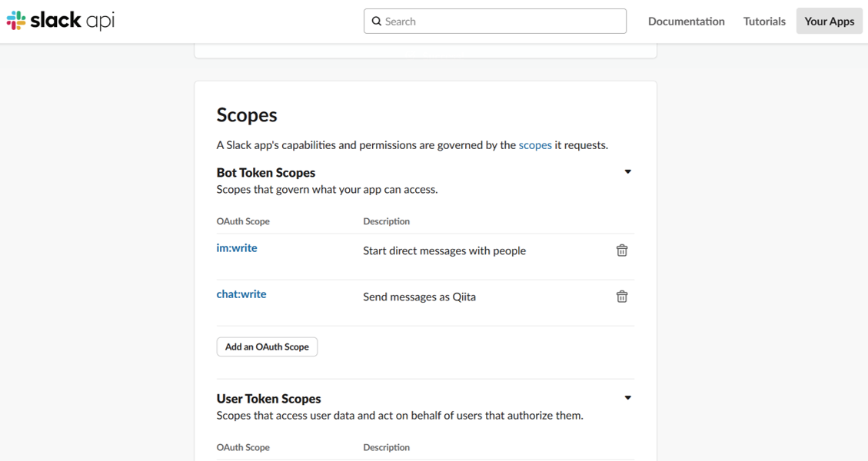The image size is (868, 461).
Task: Click the User Token Scopes heading
Action: (x=268, y=398)
